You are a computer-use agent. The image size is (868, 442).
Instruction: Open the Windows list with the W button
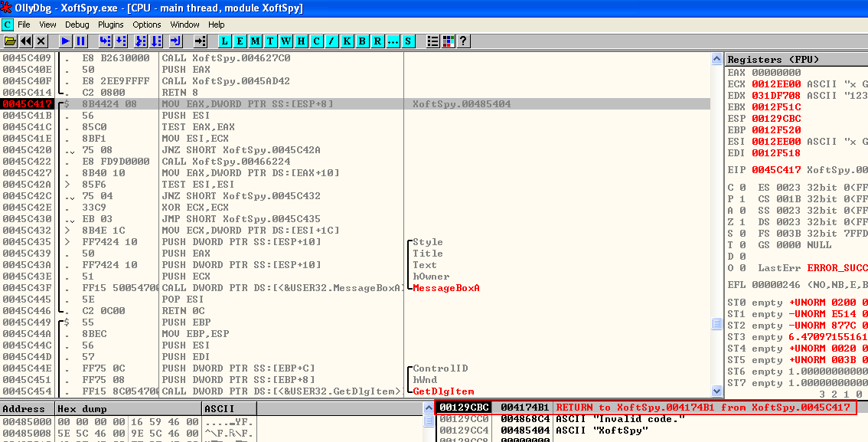pos(286,41)
